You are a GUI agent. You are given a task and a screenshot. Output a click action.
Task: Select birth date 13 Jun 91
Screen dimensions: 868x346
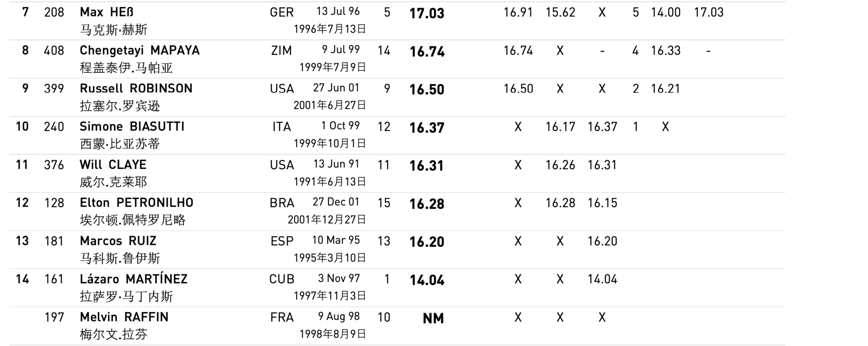336,164
